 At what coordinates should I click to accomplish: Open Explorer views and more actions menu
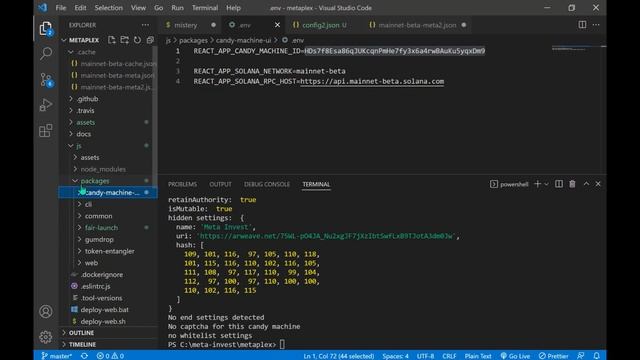[x=145, y=25]
